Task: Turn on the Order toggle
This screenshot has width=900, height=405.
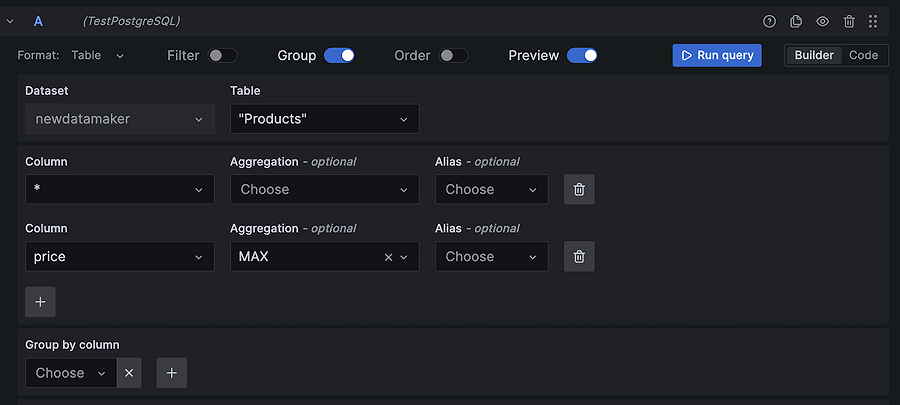Action: pos(454,56)
